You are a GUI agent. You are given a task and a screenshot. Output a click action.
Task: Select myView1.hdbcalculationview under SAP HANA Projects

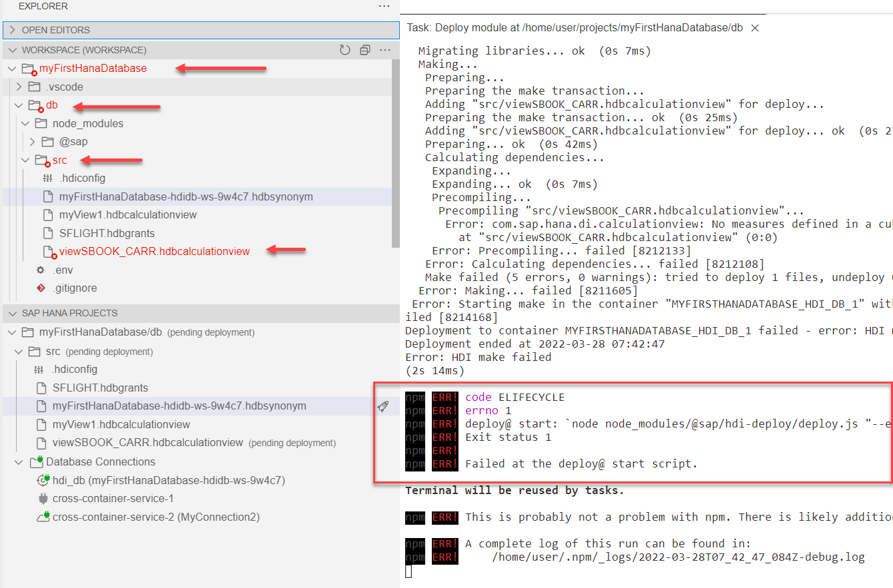coord(121,424)
